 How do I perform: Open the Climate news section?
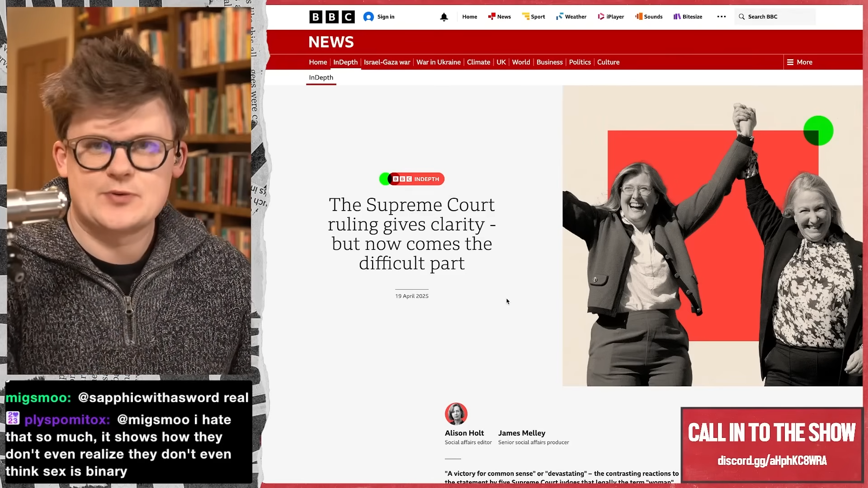tap(478, 62)
